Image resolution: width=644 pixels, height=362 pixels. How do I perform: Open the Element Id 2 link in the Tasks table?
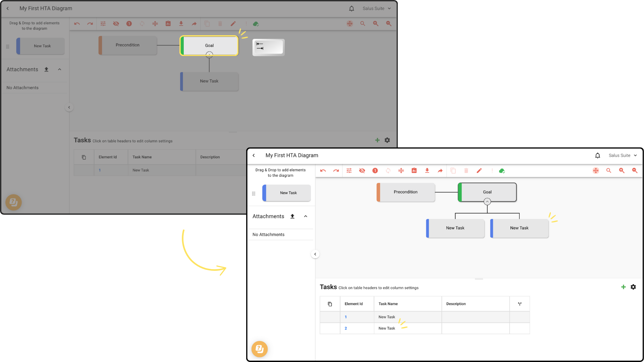(346, 328)
